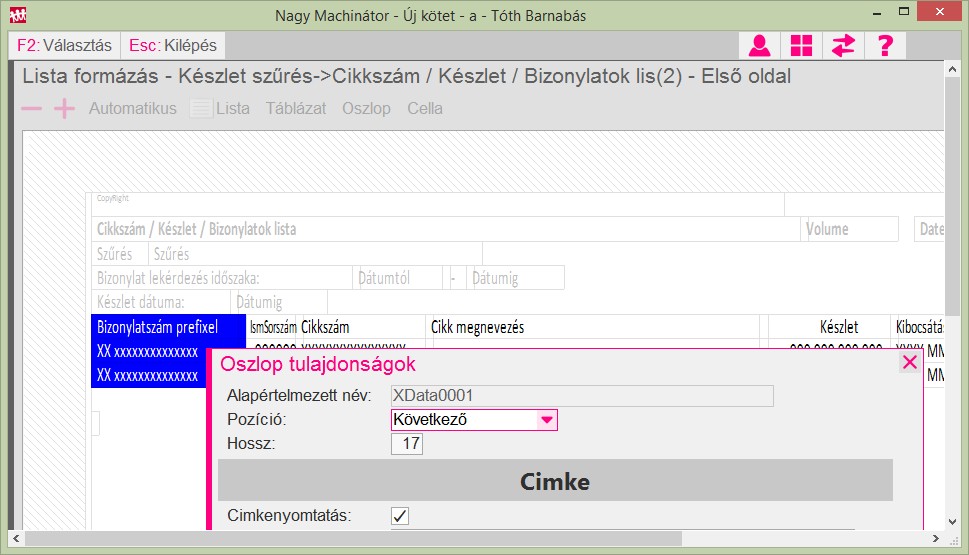Toggle the Cimkenyomtatás checkbox
The width and height of the screenshot is (969, 555).
point(400,515)
